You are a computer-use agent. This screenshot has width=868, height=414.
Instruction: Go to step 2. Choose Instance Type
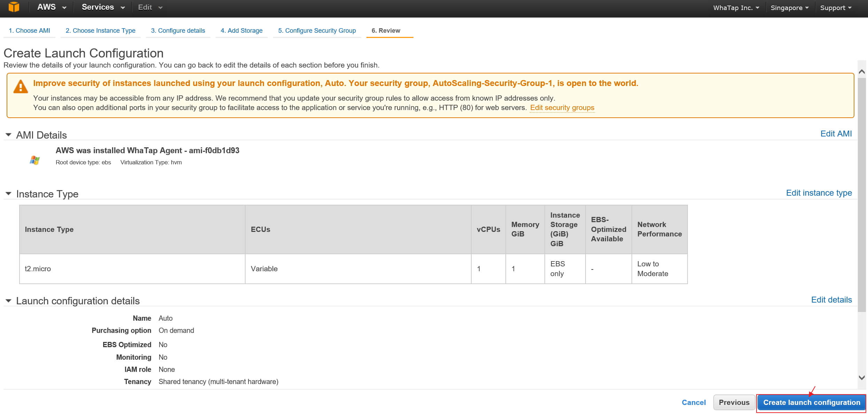100,31
